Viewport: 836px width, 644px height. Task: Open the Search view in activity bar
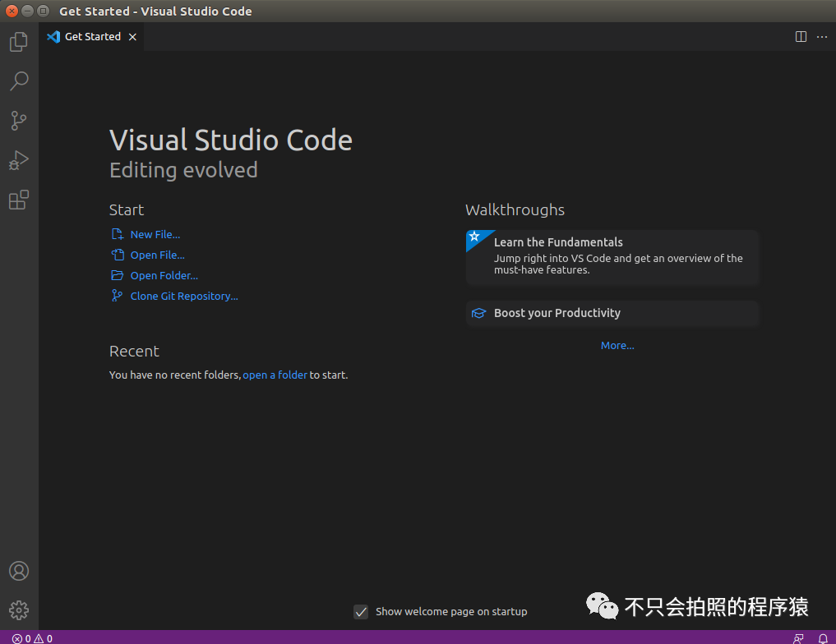click(19, 81)
